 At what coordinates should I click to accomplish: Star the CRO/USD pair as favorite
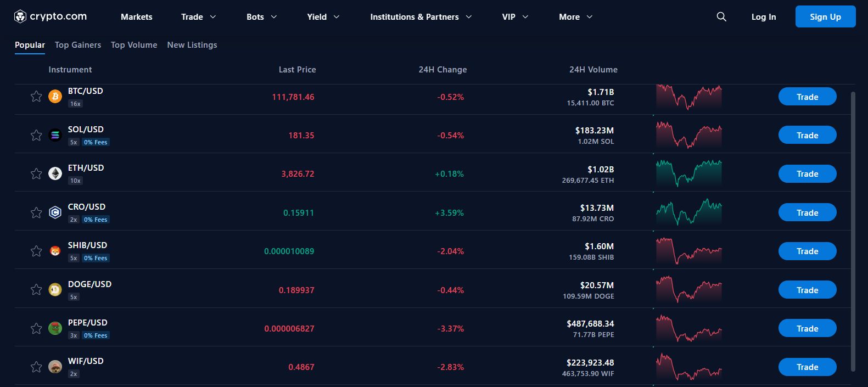coord(36,212)
